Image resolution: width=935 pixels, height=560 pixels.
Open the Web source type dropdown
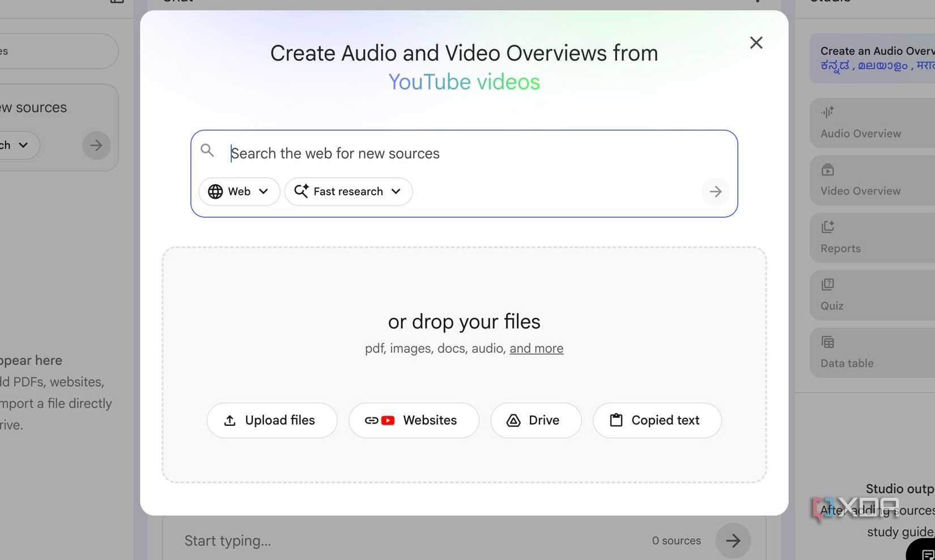pos(239,191)
